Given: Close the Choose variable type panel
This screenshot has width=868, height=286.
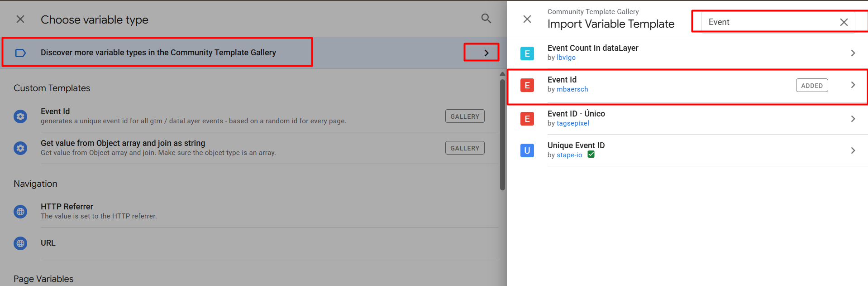Looking at the screenshot, I should [20, 19].
